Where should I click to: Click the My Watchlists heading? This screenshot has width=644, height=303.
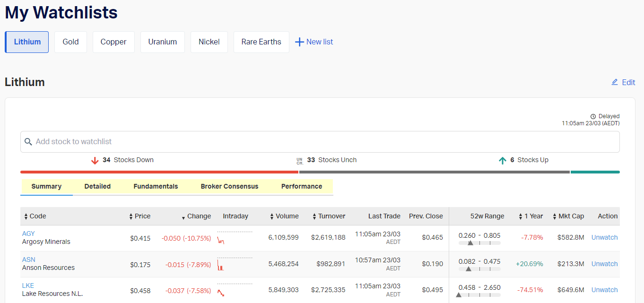coord(61,13)
